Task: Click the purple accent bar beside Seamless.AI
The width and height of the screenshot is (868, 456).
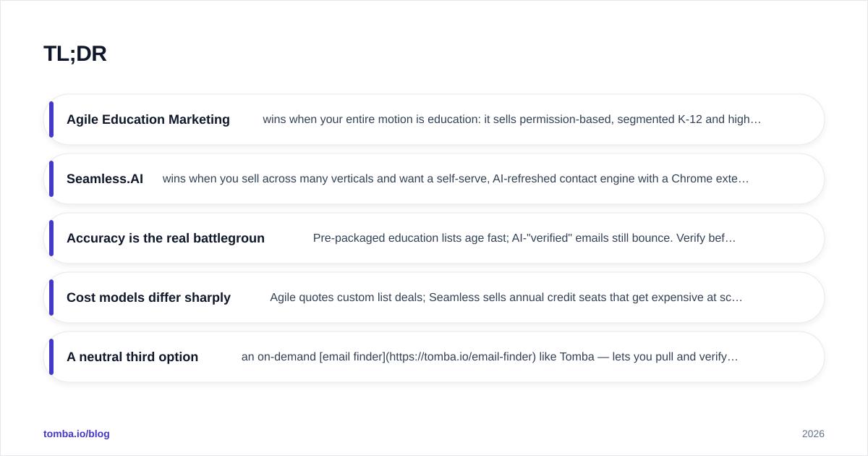Action: (51, 179)
